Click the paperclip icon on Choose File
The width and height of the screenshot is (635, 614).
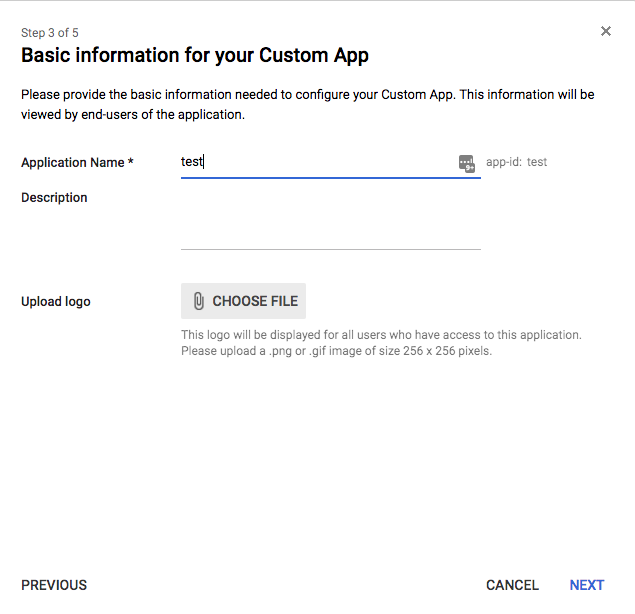click(199, 301)
